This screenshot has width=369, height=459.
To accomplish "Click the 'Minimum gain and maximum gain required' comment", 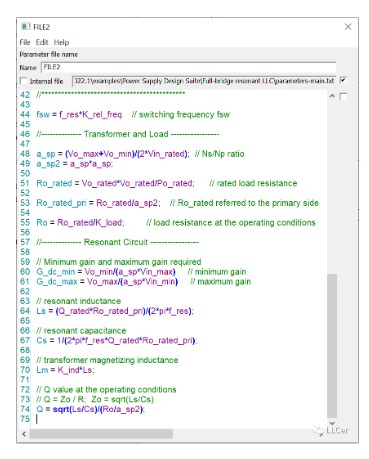I will [119, 262].
